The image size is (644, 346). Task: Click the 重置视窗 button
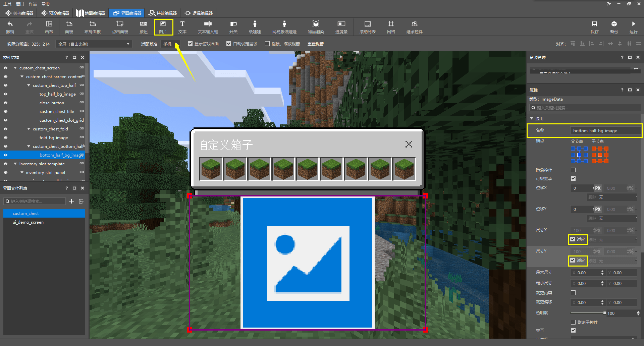pos(316,44)
